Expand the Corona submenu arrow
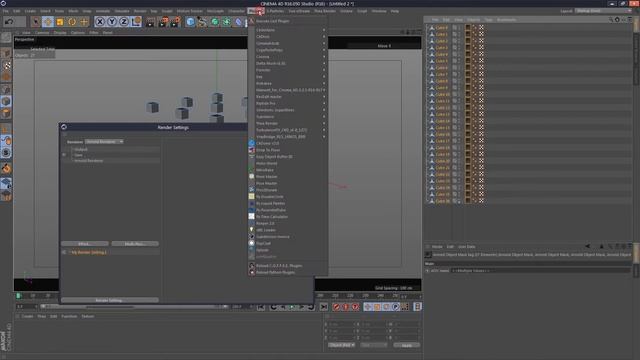Screen dimensions: 640x360 click(324, 57)
